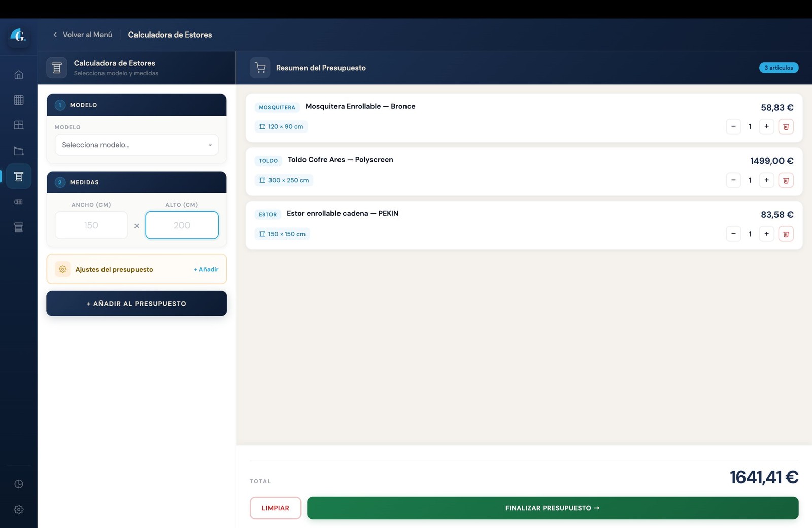Image resolution: width=812 pixels, height=528 pixels.
Task: Focus the Ancho (cm) input field
Action: tap(91, 225)
